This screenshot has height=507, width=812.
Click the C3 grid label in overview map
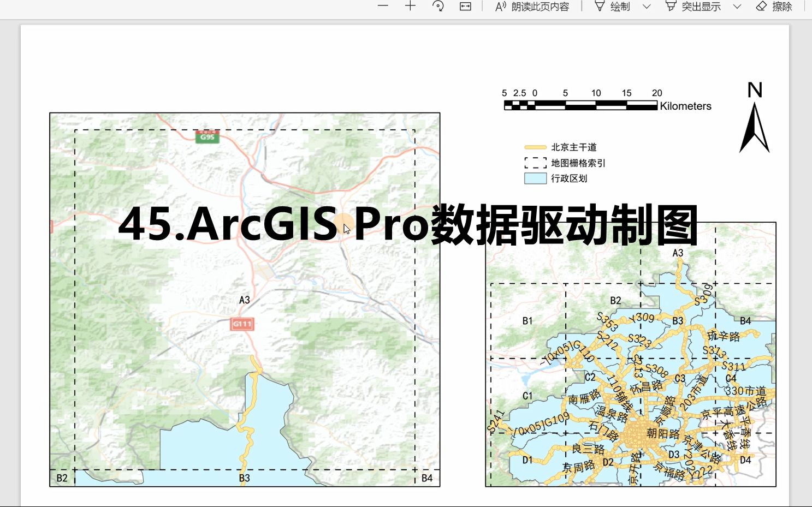pyautogui.click(x=680, y=378)
